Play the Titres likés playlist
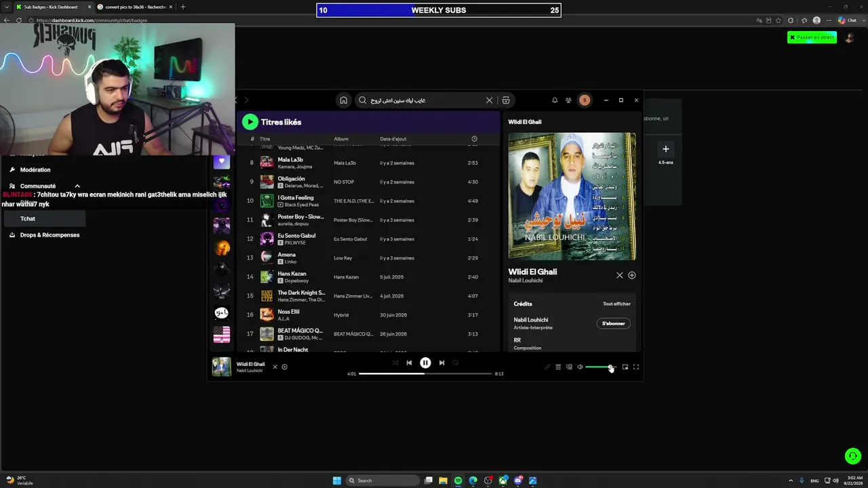The height and width of the screenshot is (488, 868). 250,122
